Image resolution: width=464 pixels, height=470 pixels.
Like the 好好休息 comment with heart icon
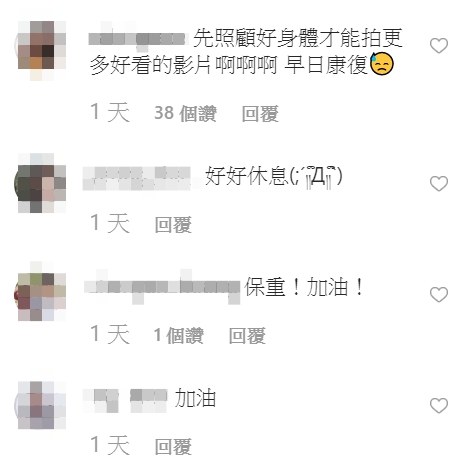pos(439,184)
